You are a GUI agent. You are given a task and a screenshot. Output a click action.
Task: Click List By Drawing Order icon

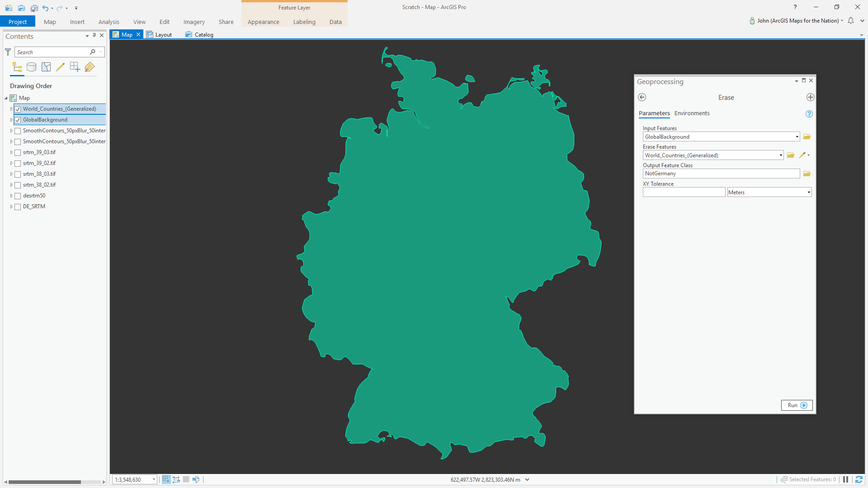point(17,67)
